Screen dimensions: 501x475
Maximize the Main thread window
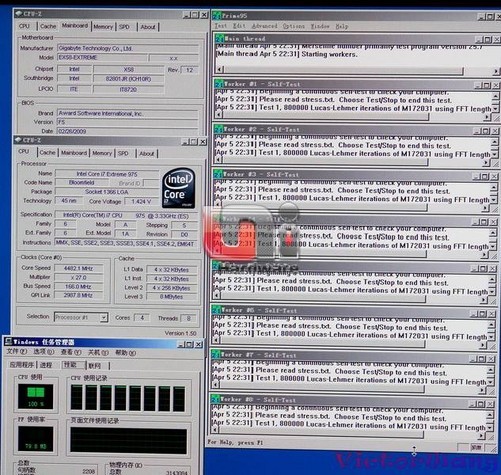pyautogui.click(x=487, y=40)
